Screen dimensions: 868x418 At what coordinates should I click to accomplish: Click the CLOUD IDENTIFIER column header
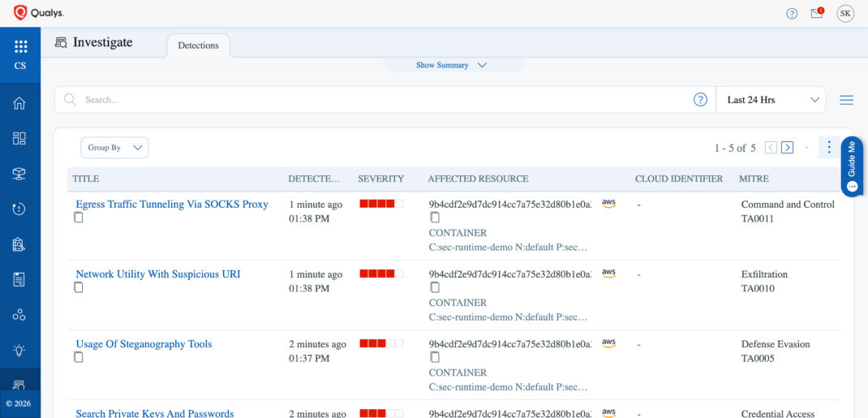[x=679, y=179]
